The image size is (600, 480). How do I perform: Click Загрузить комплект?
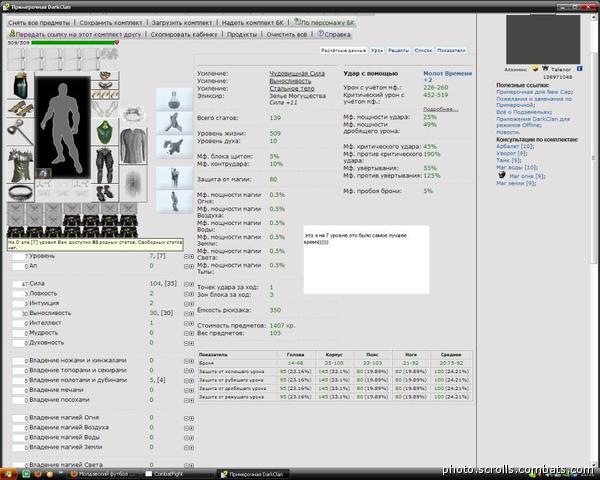tap(181, 23)
